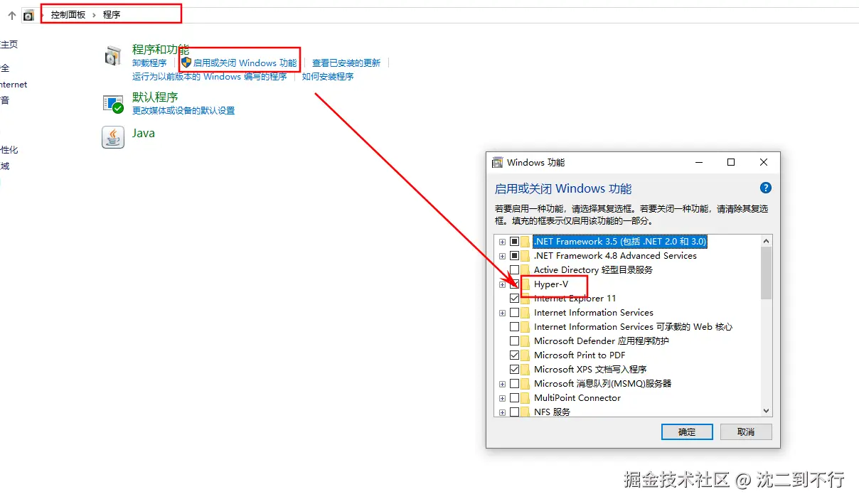Viewport: 859px width, 504px height.
Task: Toggle .NET Framework 4.8 Advanced Services checkbox
Action: point(514,256)
